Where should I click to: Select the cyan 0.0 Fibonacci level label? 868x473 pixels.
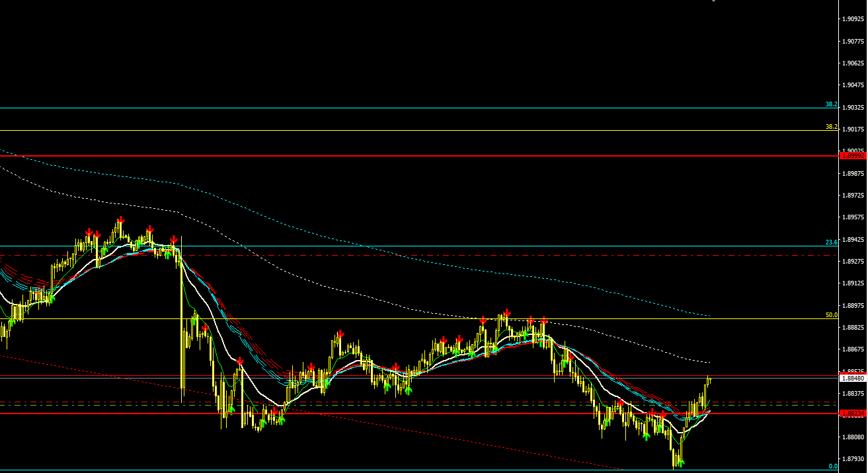click(833, 466)
